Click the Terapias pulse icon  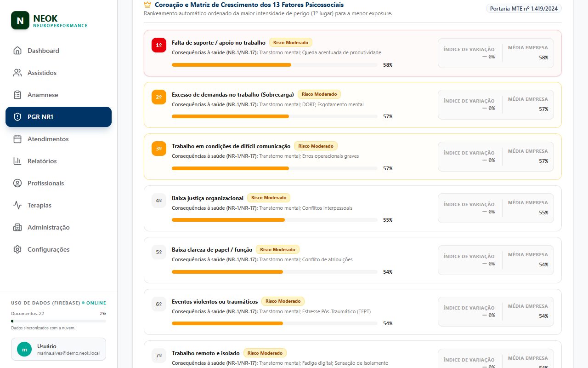coord(17,205)
